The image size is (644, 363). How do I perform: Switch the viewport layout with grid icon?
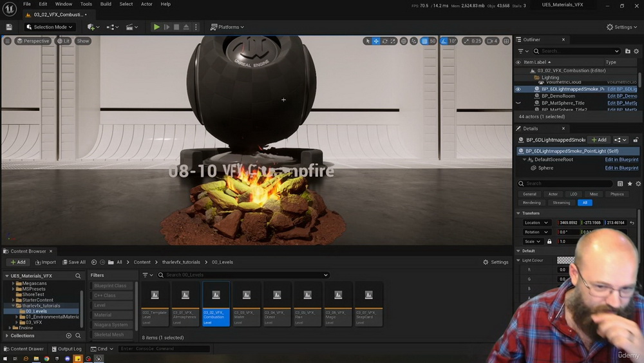506,41
